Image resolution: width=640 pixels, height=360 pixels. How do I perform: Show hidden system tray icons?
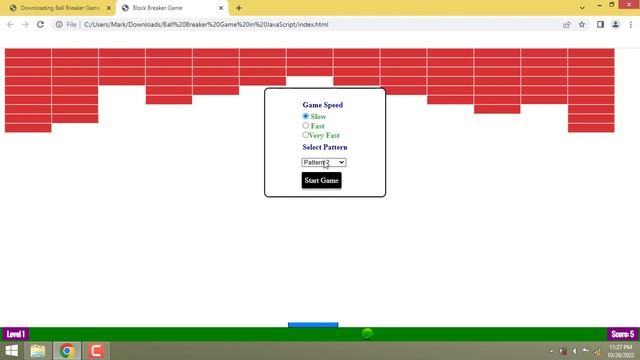pyautogui.click(x=551, y=351)
